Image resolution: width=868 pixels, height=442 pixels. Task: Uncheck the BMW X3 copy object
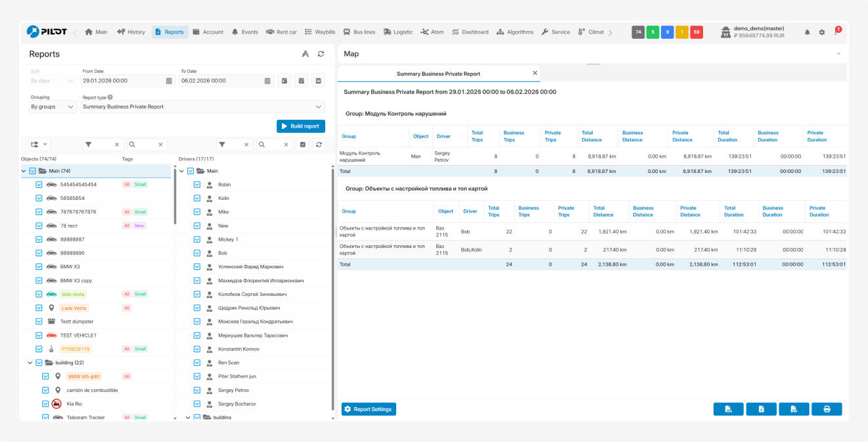(39, 280)
